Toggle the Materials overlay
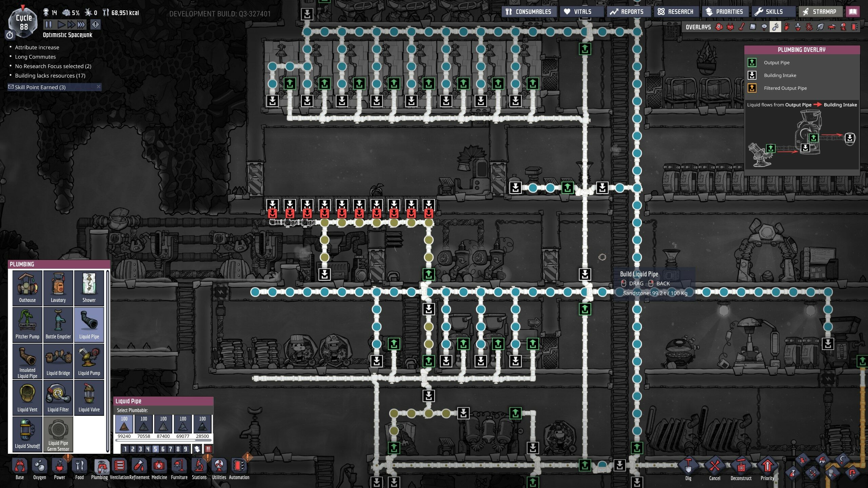Screen dimensions: 868x488 click(x=753, y=27)
